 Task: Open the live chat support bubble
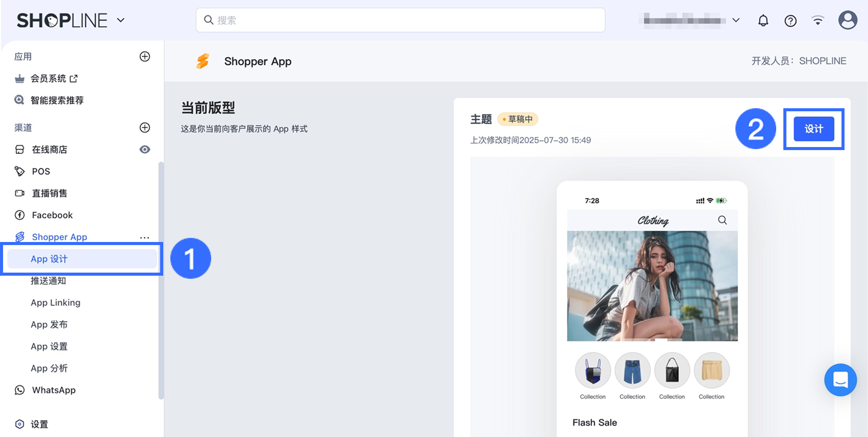[840, 380]
